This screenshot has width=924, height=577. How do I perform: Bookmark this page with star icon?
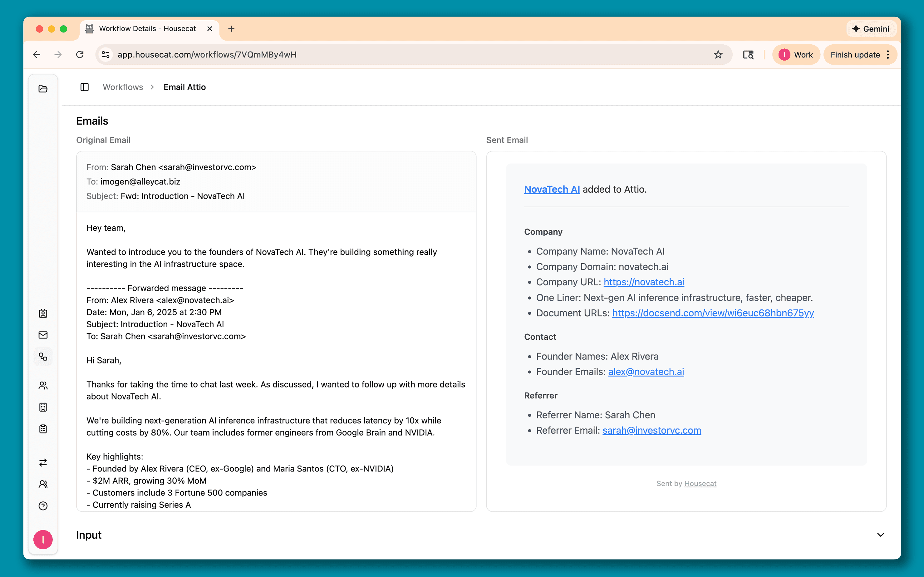pyautogui.click(x=718, y=55)
